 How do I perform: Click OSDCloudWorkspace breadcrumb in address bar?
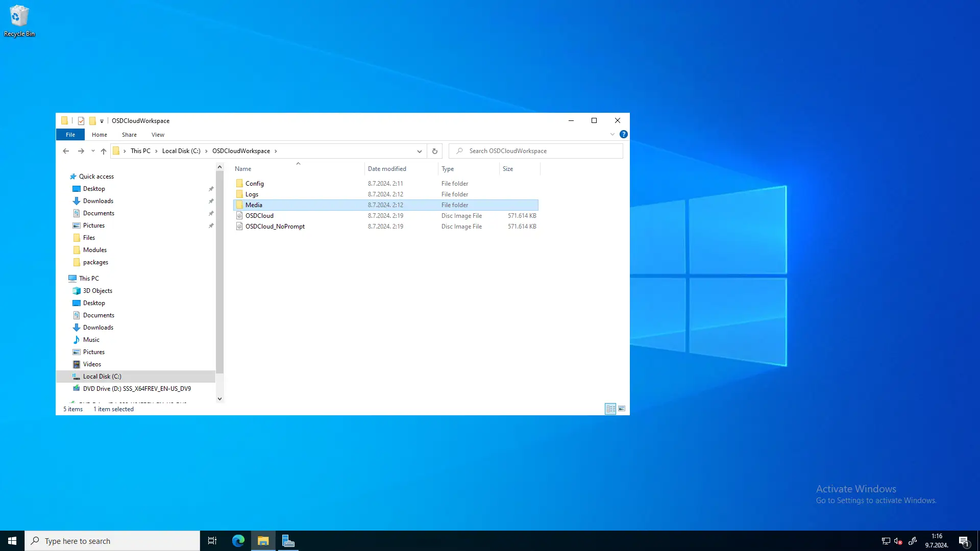click(x=241, y=151)
